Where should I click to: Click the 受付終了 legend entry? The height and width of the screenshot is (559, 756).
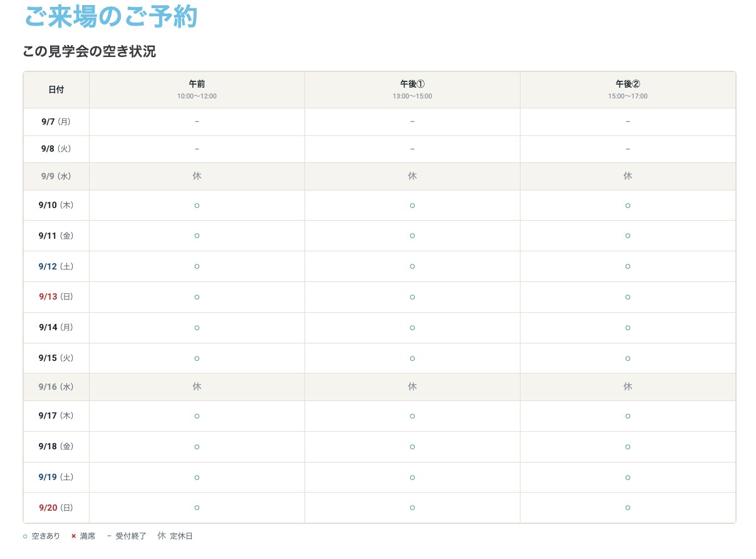pyautogui.click(x=127, y=536)
